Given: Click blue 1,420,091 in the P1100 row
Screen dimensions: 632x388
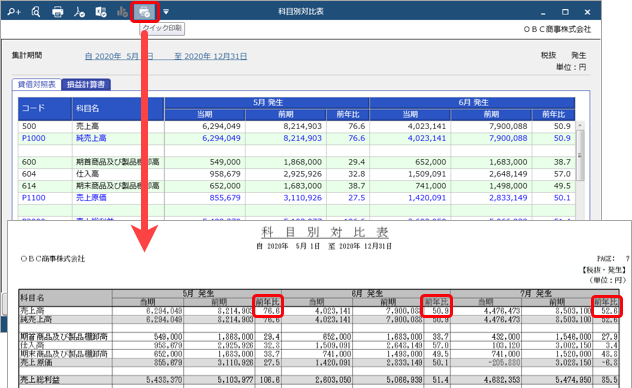Looking at the screenshot, I should [426, 198].
